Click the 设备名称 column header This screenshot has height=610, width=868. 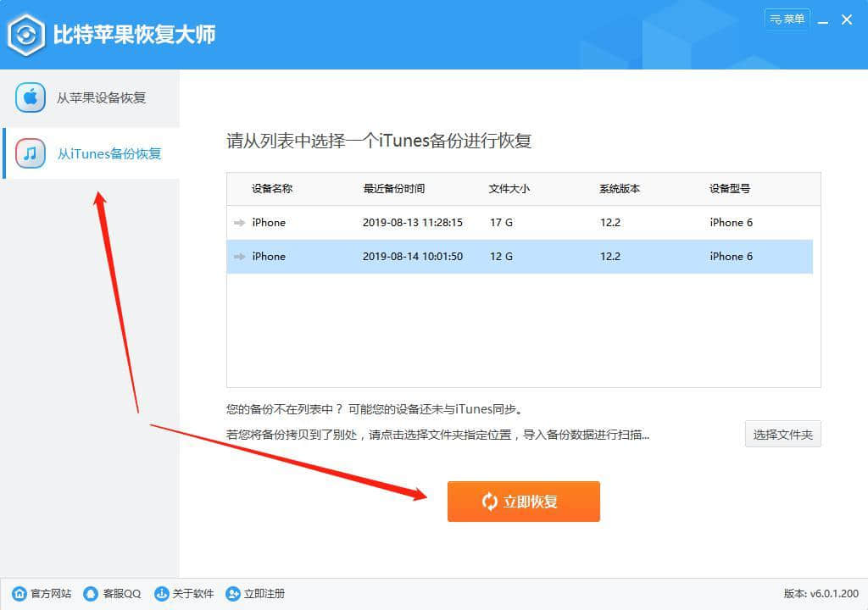[x=272, y=189]
